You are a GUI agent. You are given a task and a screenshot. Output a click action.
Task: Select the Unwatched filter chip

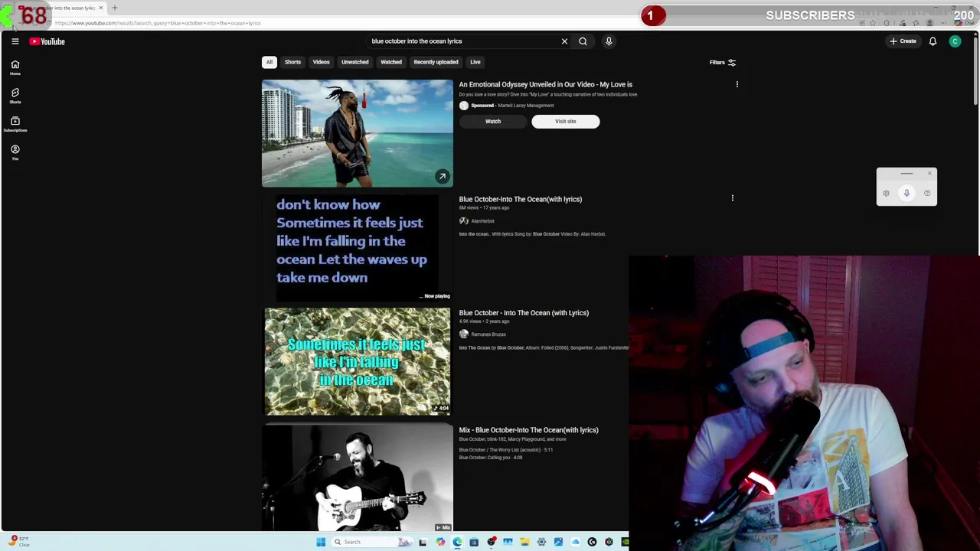[355, 62]
